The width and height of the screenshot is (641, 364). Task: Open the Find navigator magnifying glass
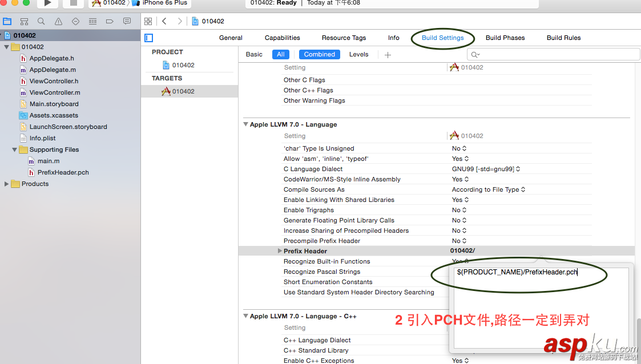click(40, 21)
